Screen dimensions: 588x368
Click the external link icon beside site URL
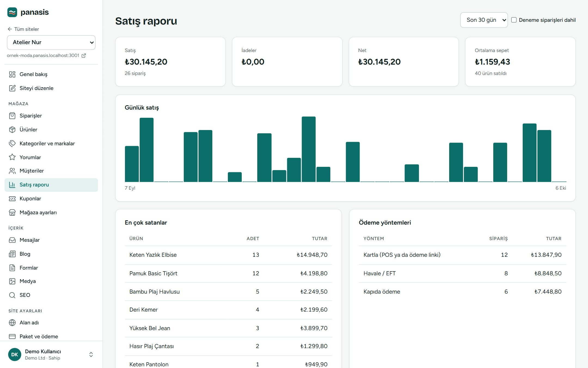click(84, 56)
